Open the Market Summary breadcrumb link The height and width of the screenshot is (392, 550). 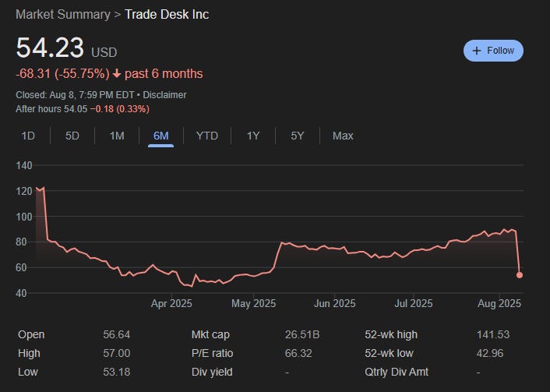(63, 14)
